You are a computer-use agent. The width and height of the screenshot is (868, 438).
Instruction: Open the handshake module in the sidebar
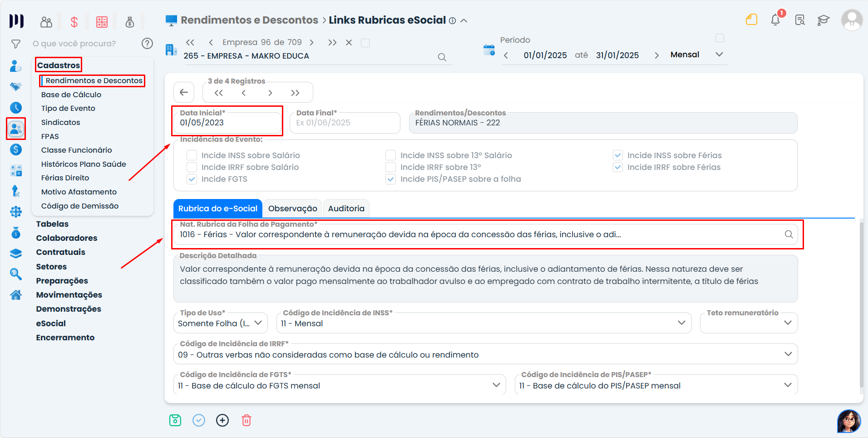coord(16,86)
